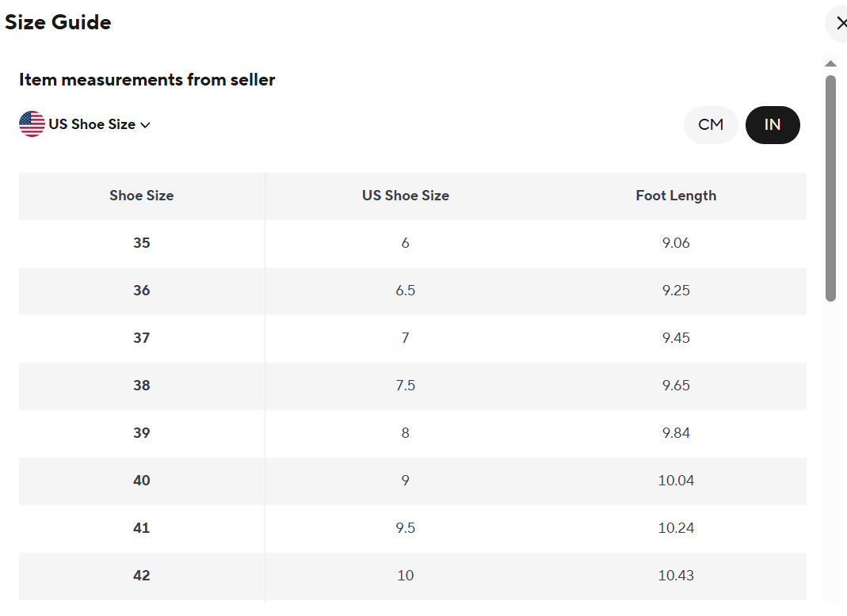Select the size 36 row label
The image size is (847, 616).
point(142,291)
